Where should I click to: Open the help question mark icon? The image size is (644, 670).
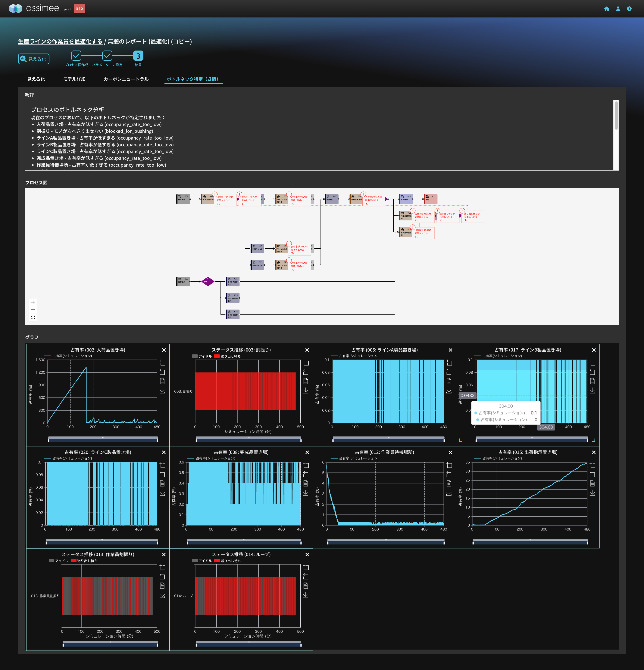point(629,9)
